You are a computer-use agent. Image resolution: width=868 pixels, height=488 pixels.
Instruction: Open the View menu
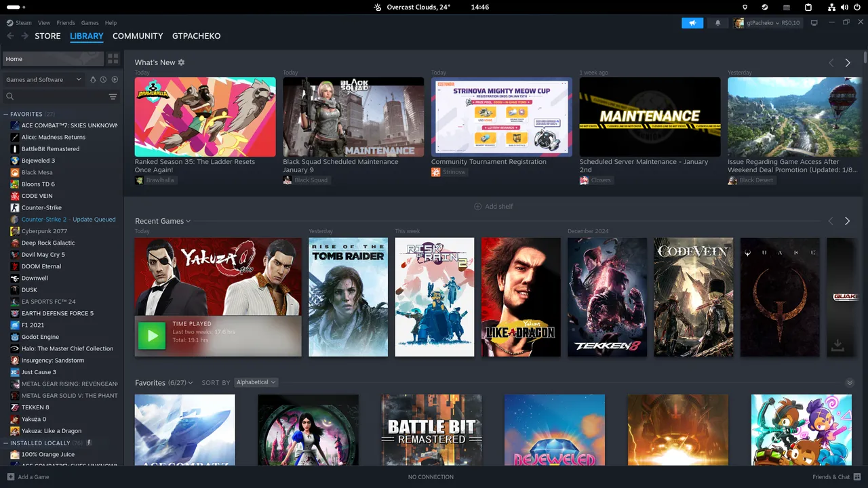(x=44, y=22)
